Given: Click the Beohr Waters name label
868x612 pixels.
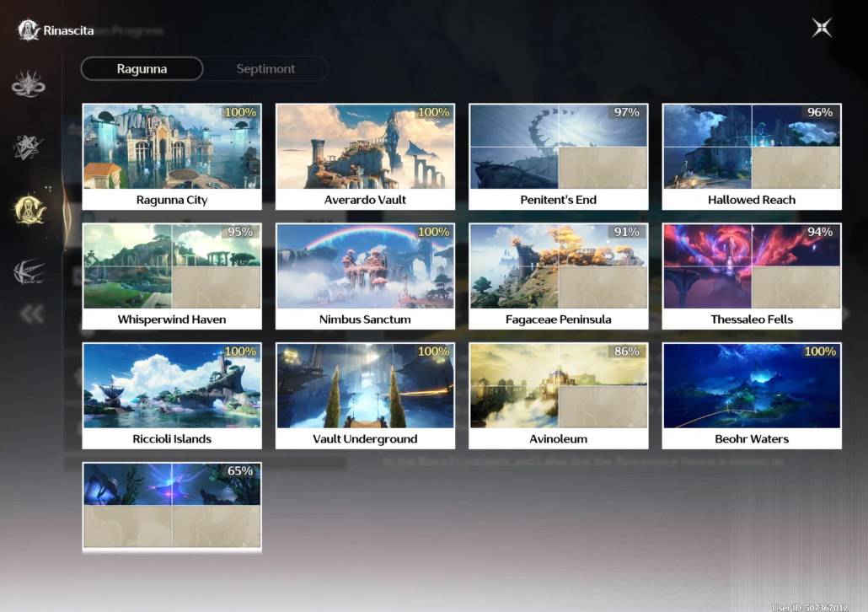Looking at the screenshot, I should 752,439.
